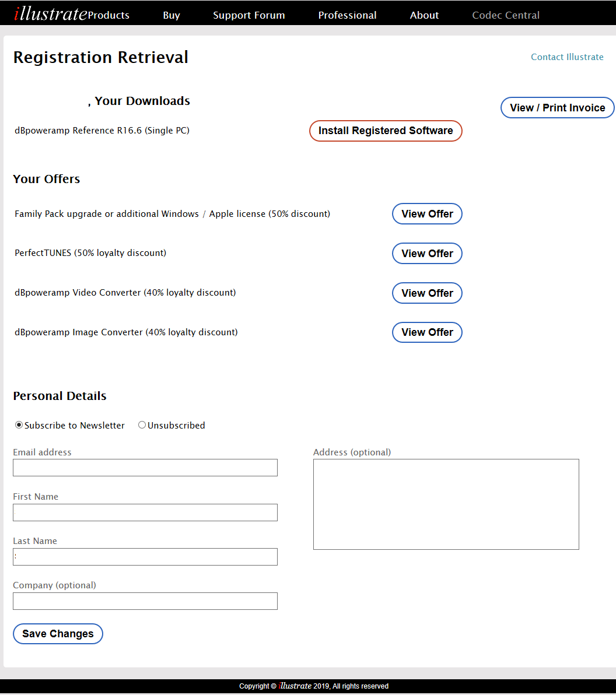Focus the Email address field
The image size is (616, 695).
pyautogui.click(x=145, y=468)
